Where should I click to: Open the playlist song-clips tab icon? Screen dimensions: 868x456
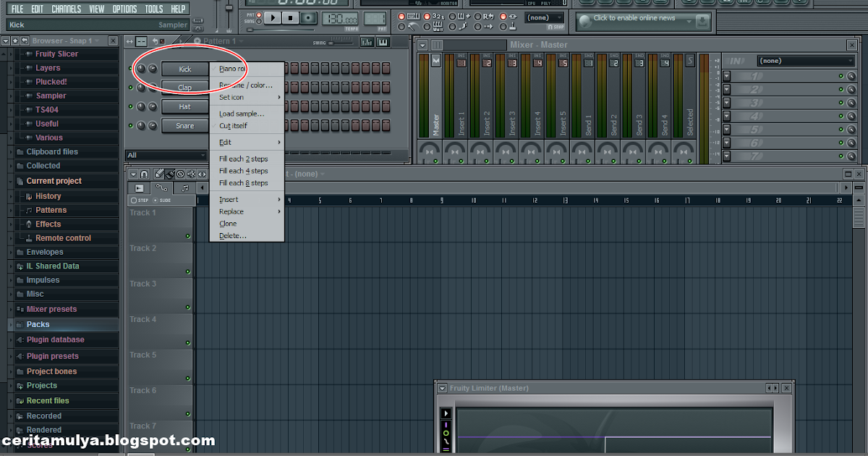140,187
